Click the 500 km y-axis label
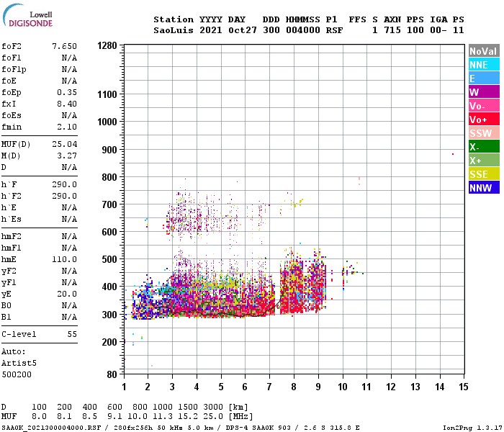Screen dimensions: 504x432 coord(109,259)
